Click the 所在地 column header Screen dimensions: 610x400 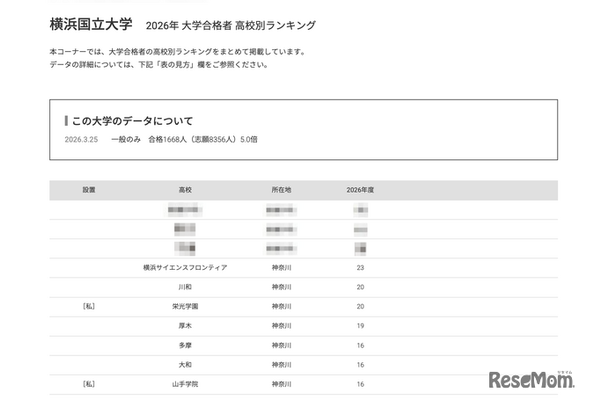(281, 190)
